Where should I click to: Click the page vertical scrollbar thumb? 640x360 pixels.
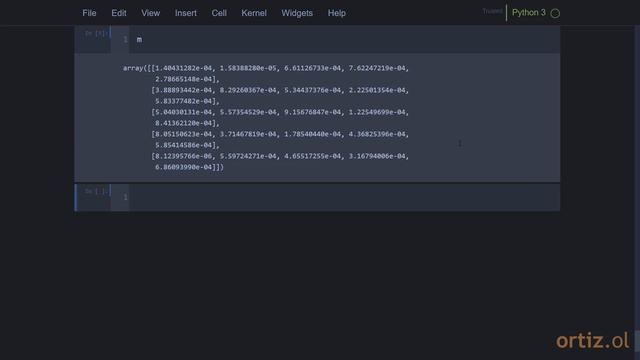tap(637, 340)
